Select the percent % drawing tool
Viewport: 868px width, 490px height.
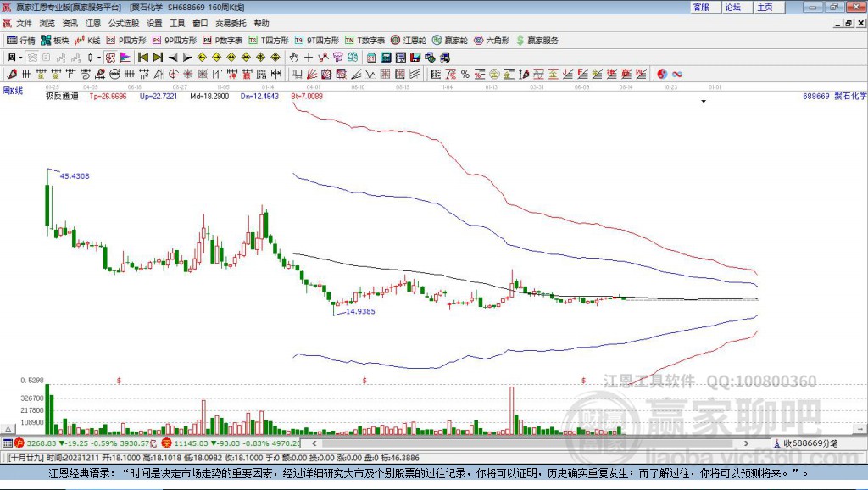(465, 74)
